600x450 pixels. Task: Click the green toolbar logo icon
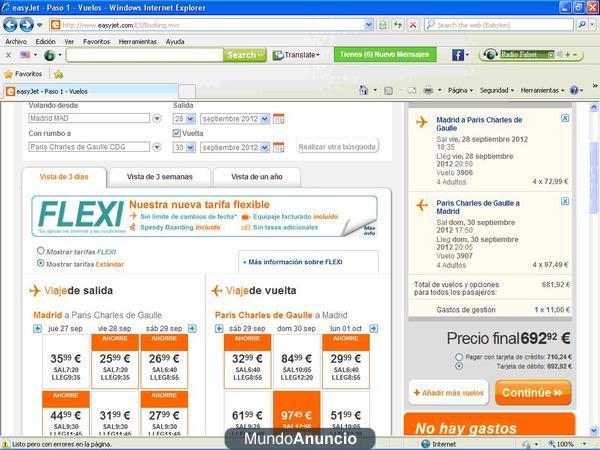click(49, 55)
